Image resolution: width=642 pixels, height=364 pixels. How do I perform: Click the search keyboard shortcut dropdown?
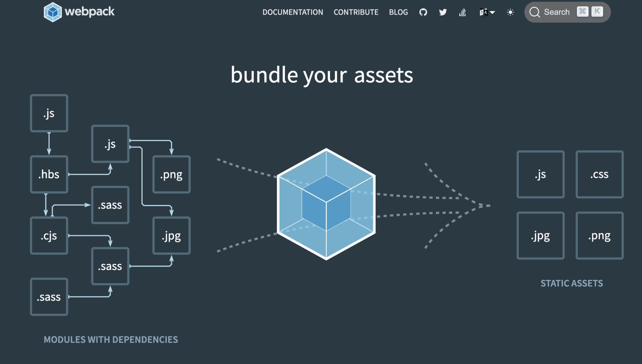pos(590,12)
